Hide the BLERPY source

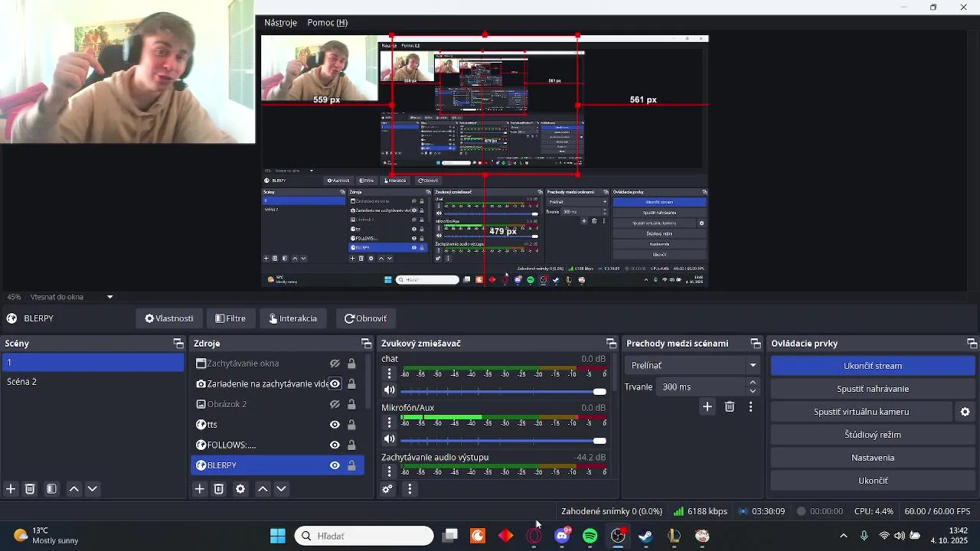click(x=335, y=465)
